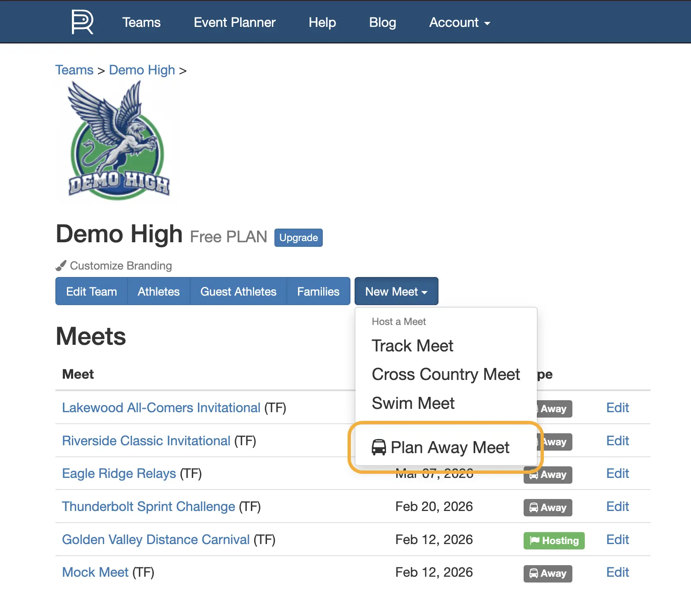Image resolution: width=691 pixels, height=616 pixels.
Task: Edit the Mock Meet row
Action: 617,572
